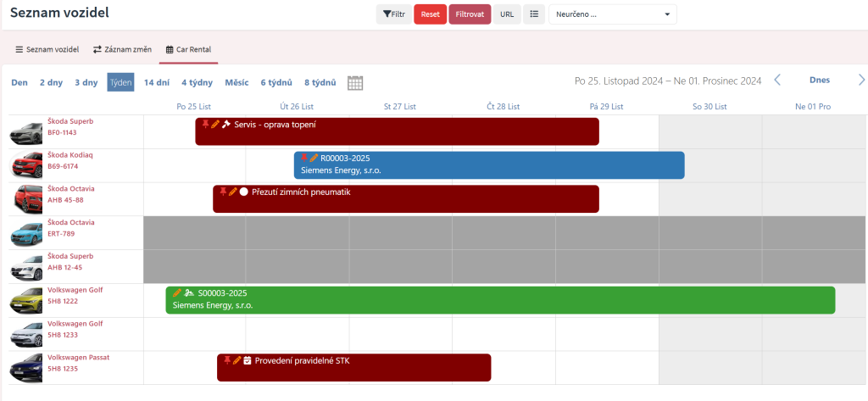Click pencil edit icon on Servis - oprava topení

[215, 125]
